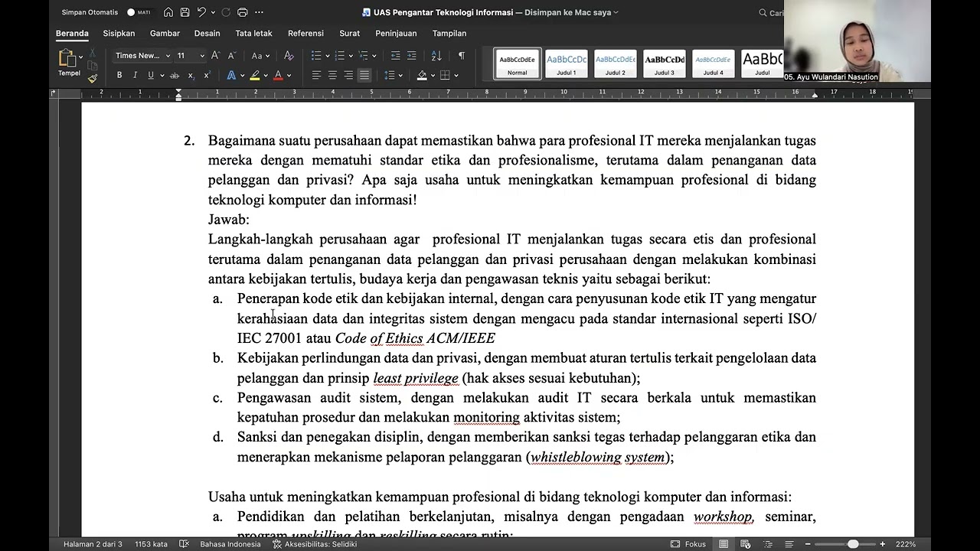The width and height of the screenshot is (980, 551).
Task: Apply bullet list formatting
Action: (x=316, y=56)
